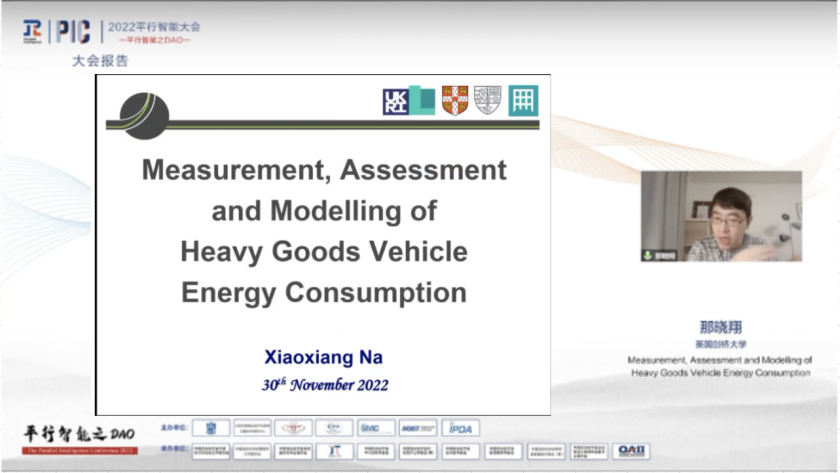Click the date 30th November 2022

[323, 385]
